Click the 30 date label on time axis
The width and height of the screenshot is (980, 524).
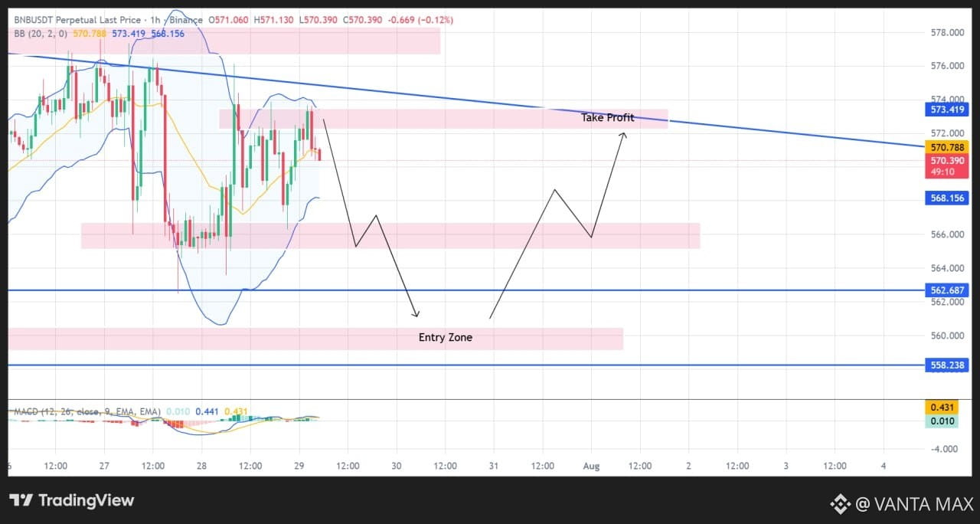click(x=396, y=466)
